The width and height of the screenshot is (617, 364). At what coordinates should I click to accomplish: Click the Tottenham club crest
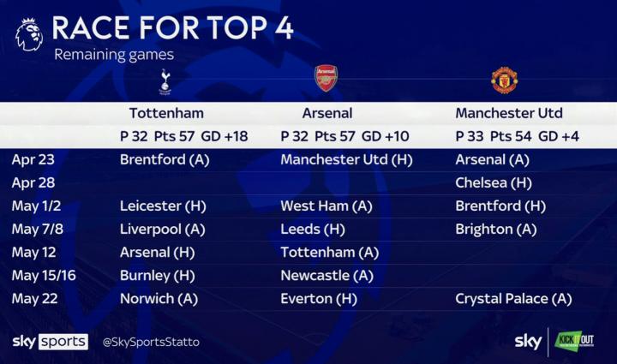(x=165, y=81)
